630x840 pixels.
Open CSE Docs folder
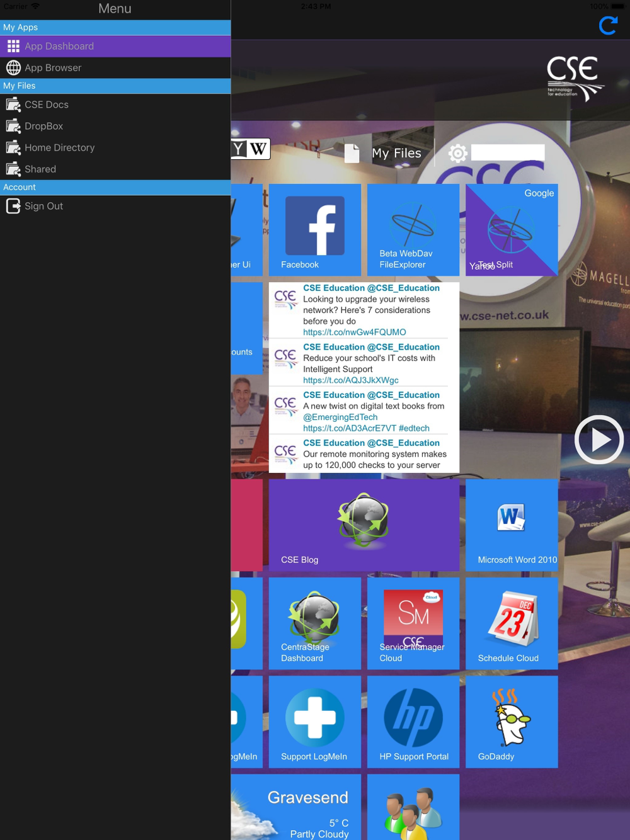[x=115, y=105]
